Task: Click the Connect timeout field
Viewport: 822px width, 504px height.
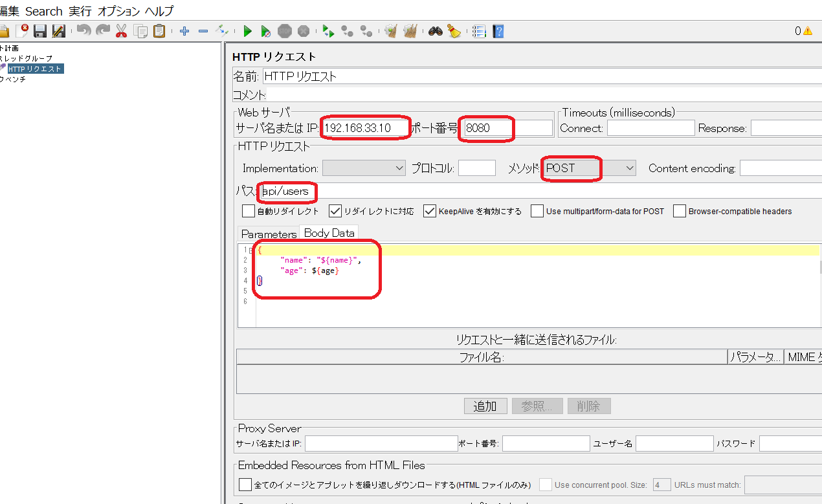Action: 650,128
